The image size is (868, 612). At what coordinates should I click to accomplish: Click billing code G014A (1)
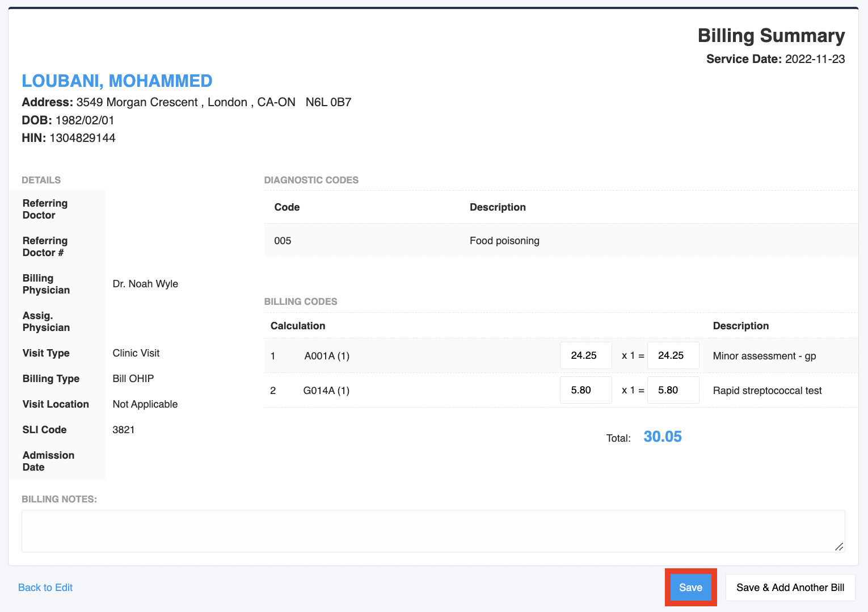coord(326,390)
